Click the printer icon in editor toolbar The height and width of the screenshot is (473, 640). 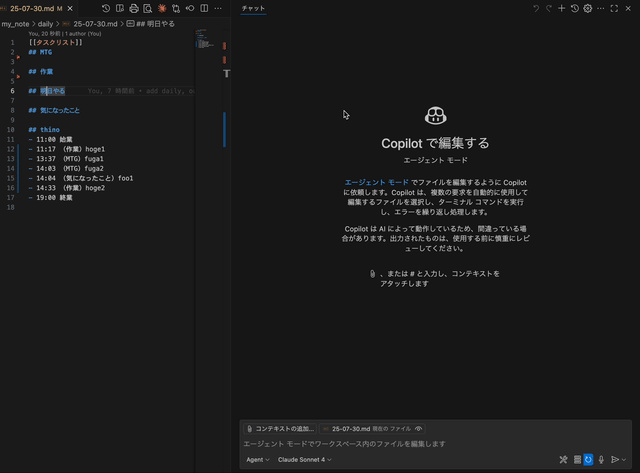(x=134, y=8)
